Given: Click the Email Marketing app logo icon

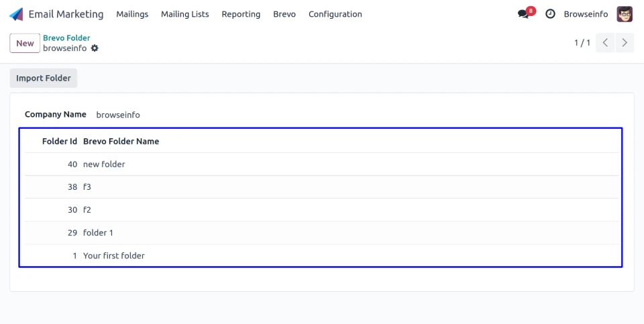Looking at the screenshot, I should pyautogui.click(x=16, y=14).
